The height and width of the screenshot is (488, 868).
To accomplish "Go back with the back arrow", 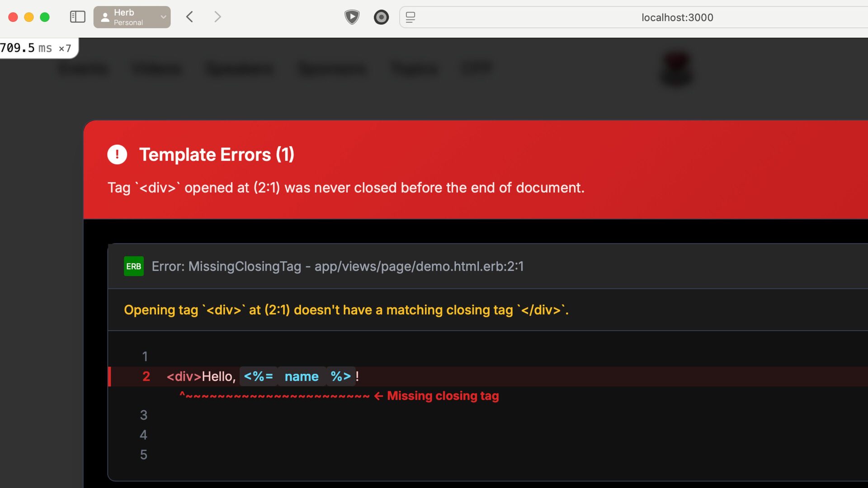I will click(x=190, y=17).
